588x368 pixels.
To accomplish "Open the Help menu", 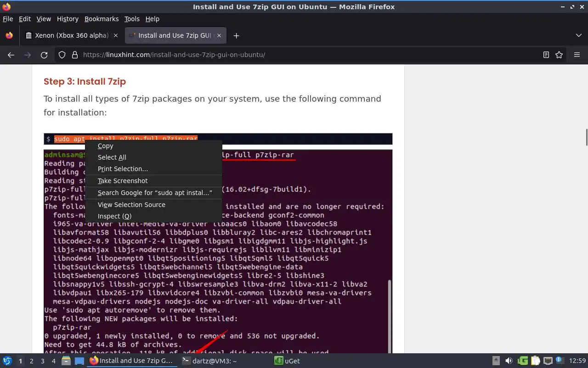I will tap(153, 19).
